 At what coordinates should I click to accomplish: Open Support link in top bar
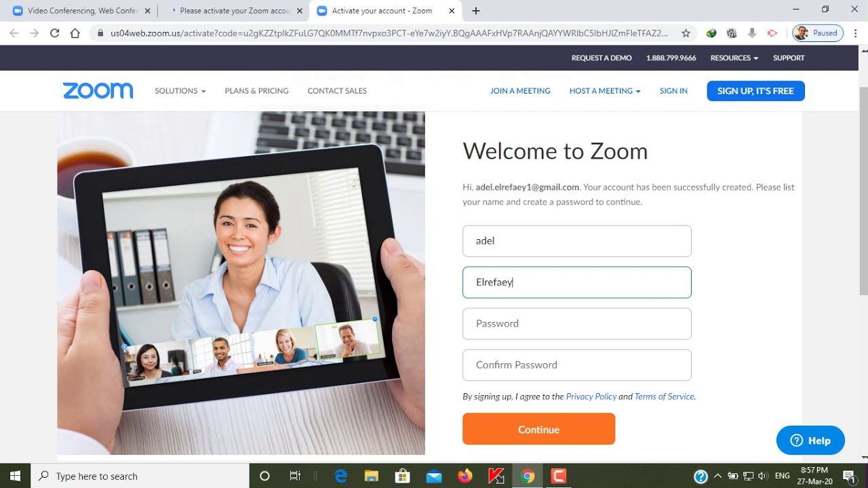coord(789,58)
